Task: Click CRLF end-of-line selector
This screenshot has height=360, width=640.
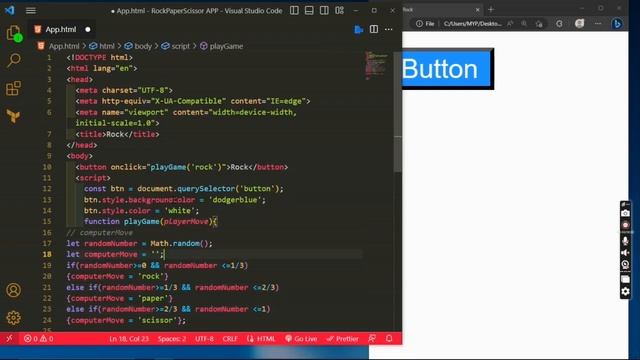Action: (230, 338)
